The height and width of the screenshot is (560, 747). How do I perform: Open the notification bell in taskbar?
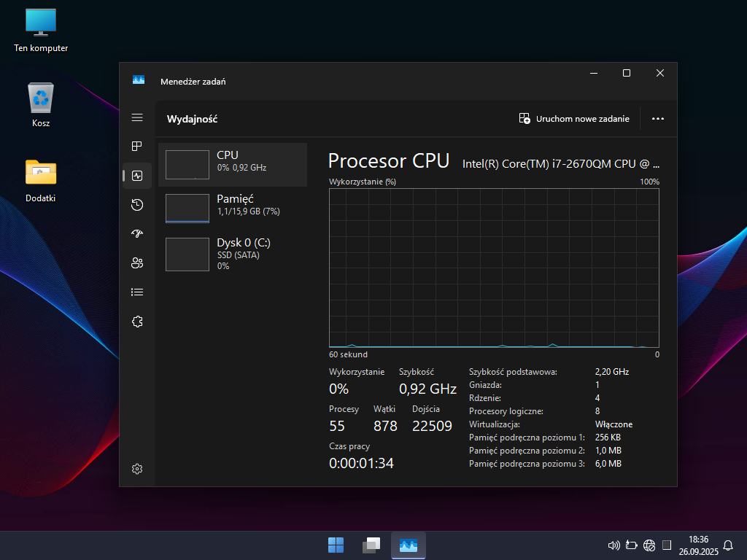point(727,545)
